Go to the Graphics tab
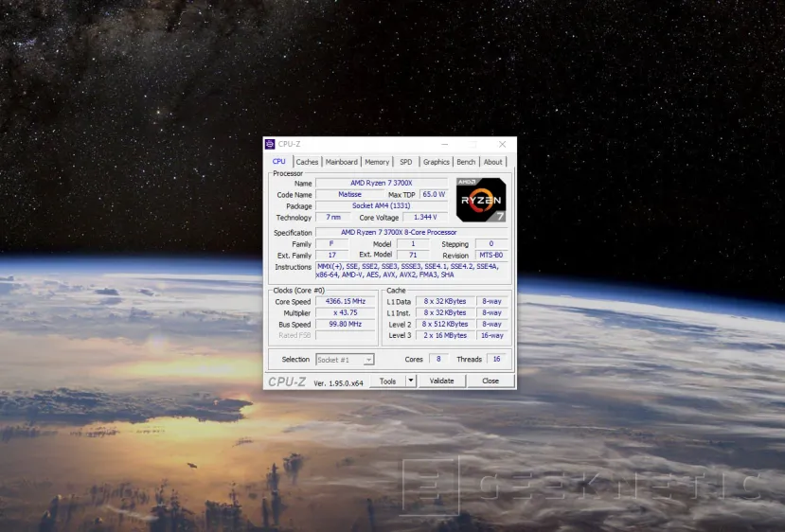 436,162
